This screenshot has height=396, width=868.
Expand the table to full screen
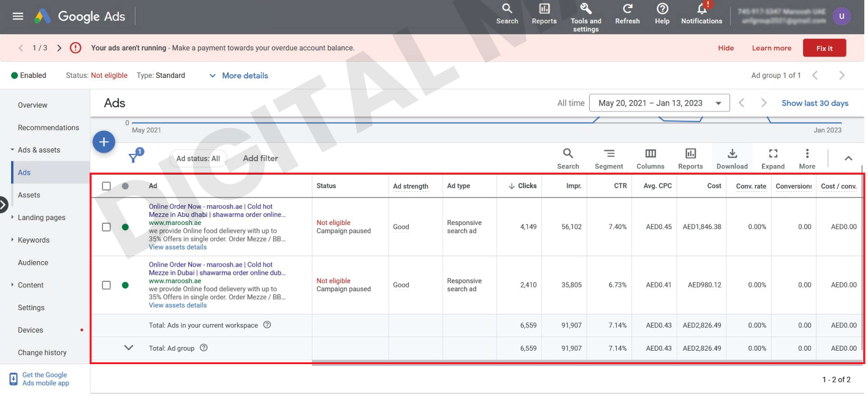(773, 159)
